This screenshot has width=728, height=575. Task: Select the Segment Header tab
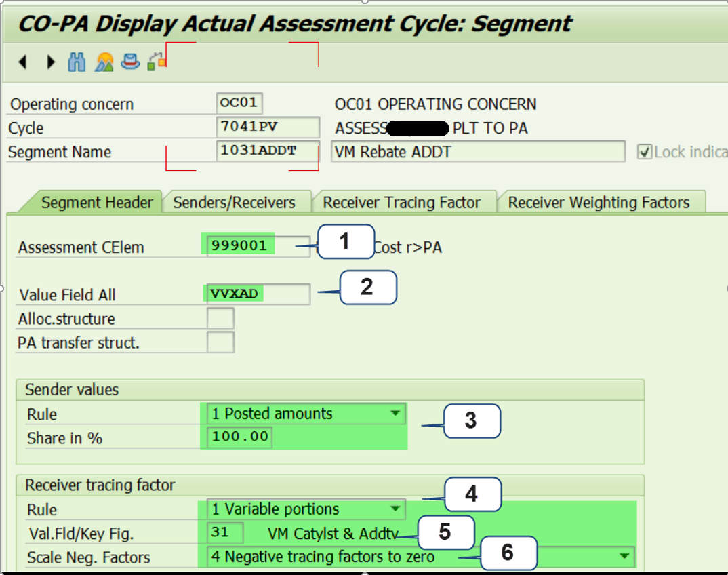pyautogui.click(x=97, y=203)
